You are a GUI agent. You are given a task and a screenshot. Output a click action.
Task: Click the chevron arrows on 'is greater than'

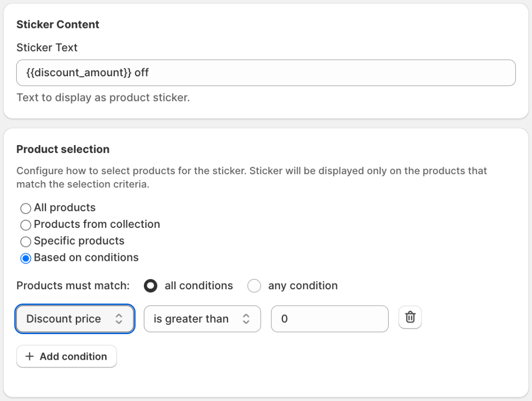coord(246,319)
